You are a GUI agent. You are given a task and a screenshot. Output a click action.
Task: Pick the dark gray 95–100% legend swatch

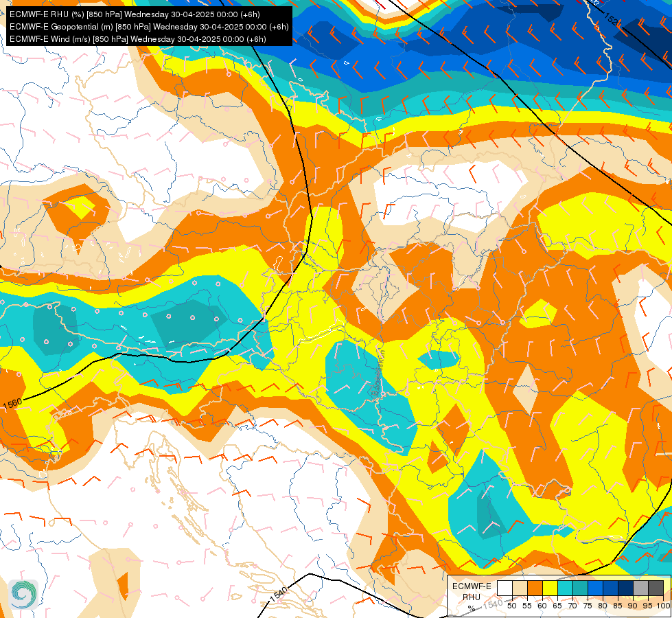pos(656,588)
